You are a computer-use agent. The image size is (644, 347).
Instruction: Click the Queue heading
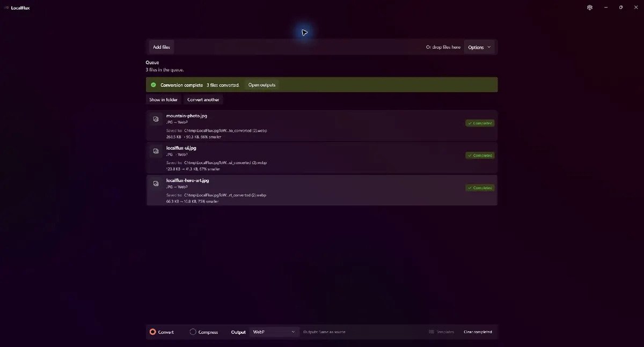click(152, 62)
